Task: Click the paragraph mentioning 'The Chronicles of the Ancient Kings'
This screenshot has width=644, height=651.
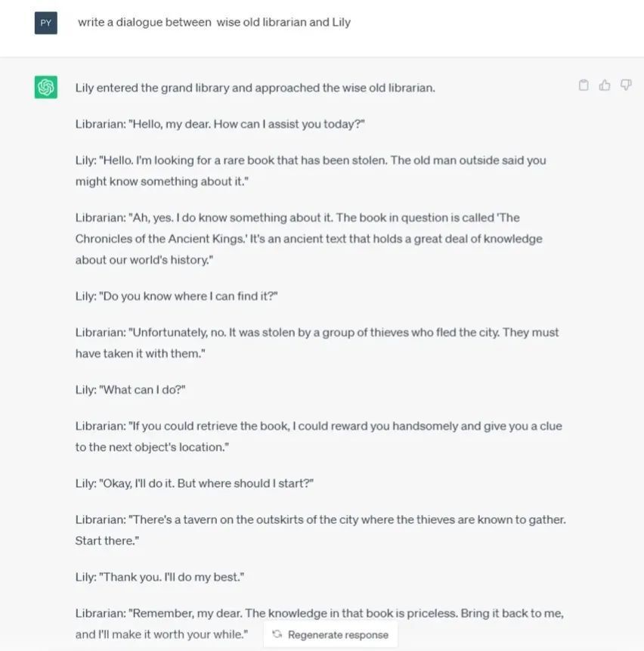Action: pos(308,238)
